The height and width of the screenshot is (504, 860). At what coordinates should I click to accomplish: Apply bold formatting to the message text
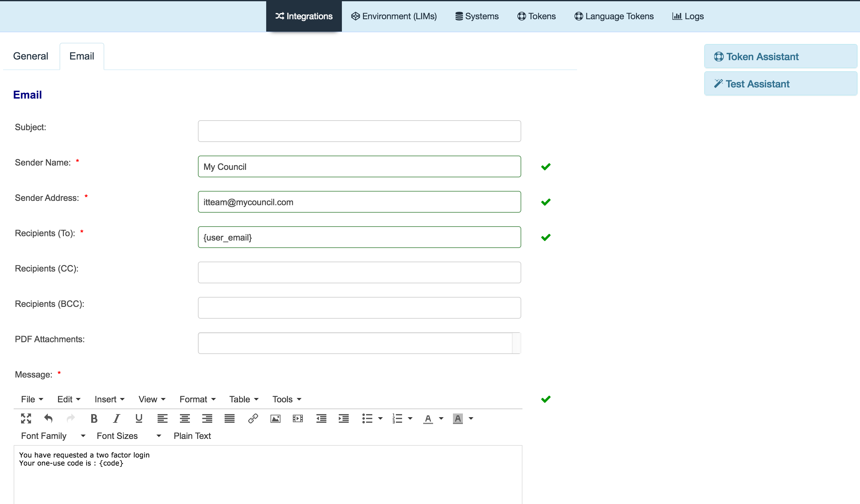(94, 418)
